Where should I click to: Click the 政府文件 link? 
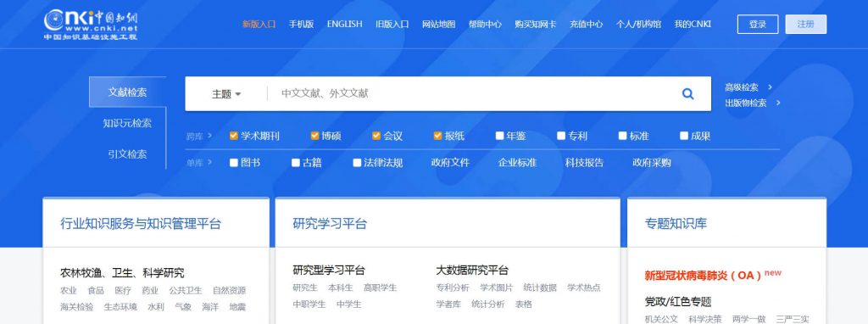point(450,163)
